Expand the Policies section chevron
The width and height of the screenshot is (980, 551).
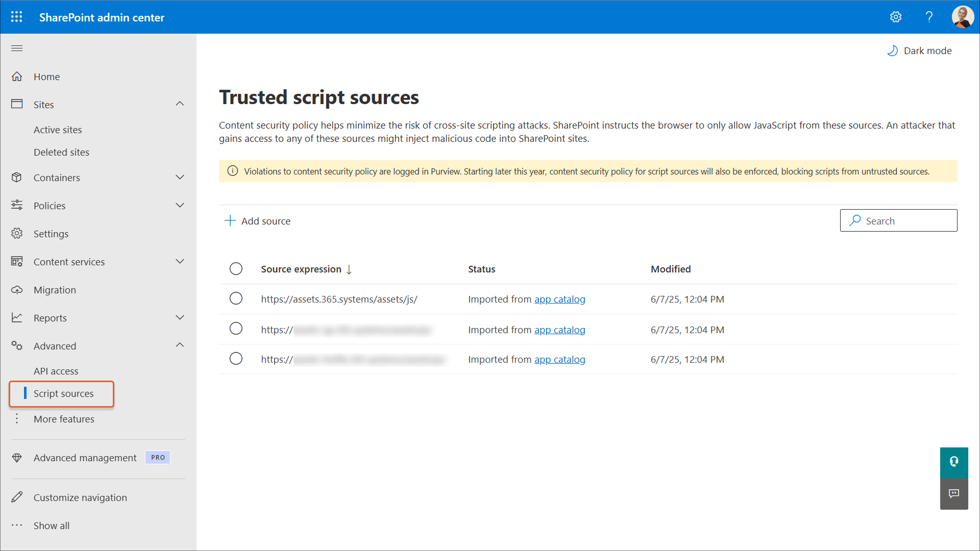[180, 206]
